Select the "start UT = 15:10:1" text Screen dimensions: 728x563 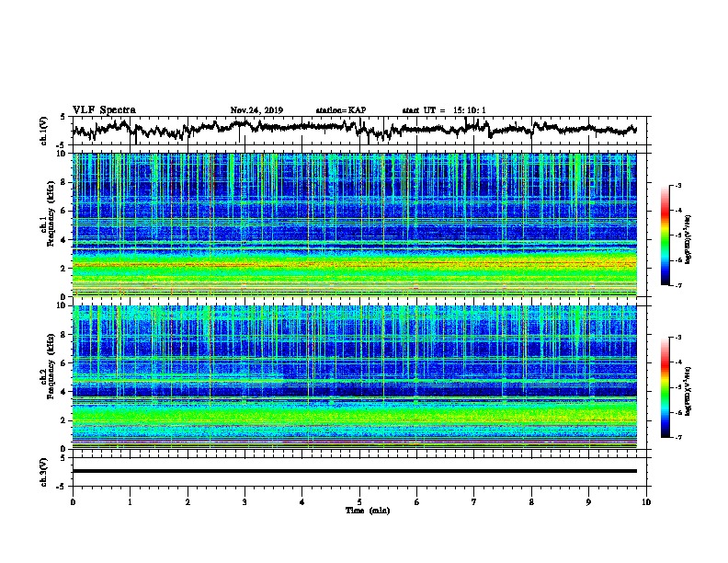[x=444, y=110]
